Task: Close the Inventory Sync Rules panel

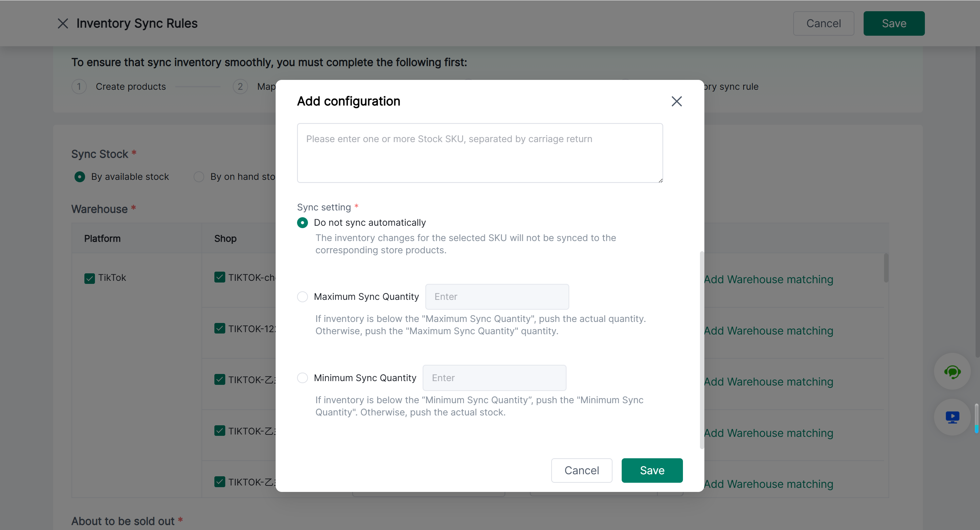Action: click(x=63, y=23)
